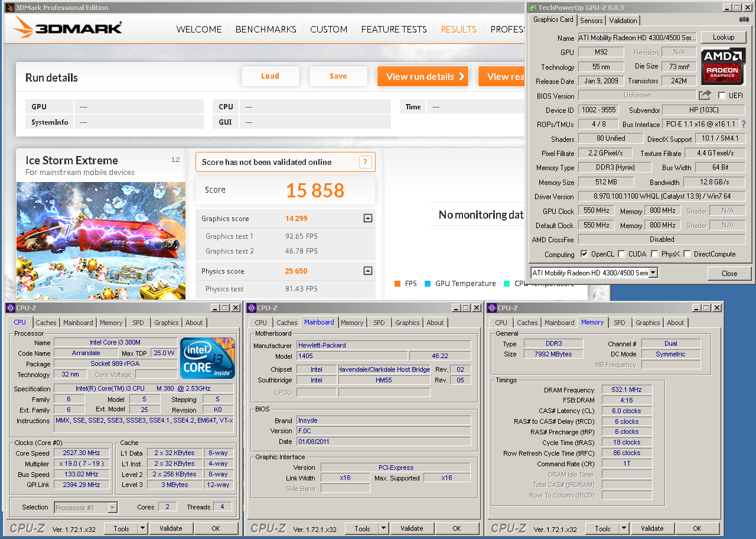
Task: Click the Save button in Run details
Action: point(338,76)
